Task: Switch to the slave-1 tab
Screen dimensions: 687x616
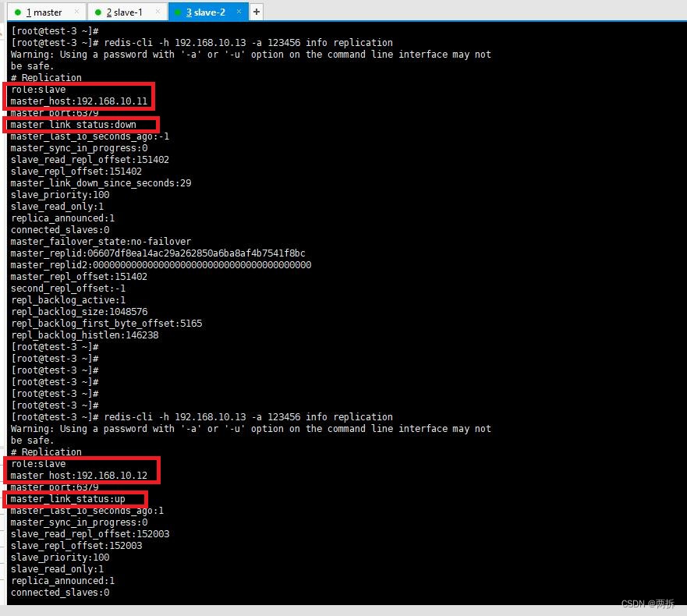Action: (126, 12)
